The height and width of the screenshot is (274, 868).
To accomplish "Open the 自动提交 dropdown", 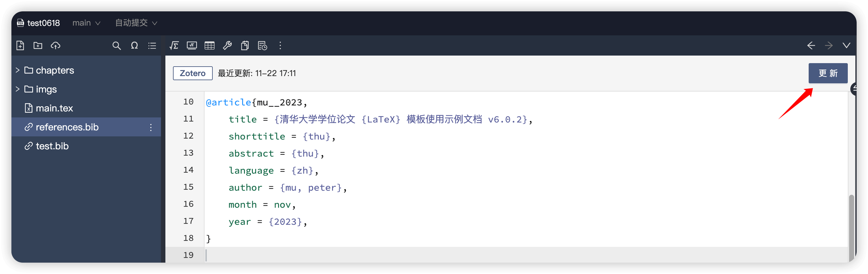I will tap(135, 23).
